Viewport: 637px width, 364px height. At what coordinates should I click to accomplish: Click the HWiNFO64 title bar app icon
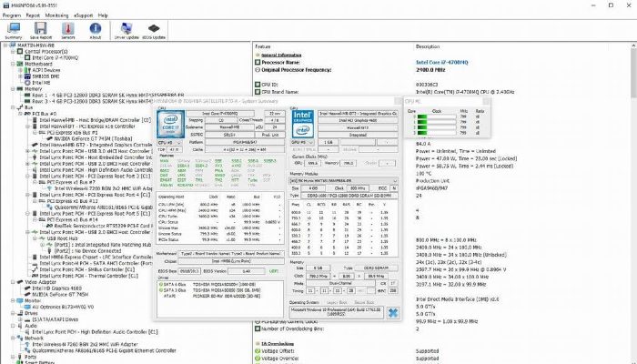(x=5, y=5)
